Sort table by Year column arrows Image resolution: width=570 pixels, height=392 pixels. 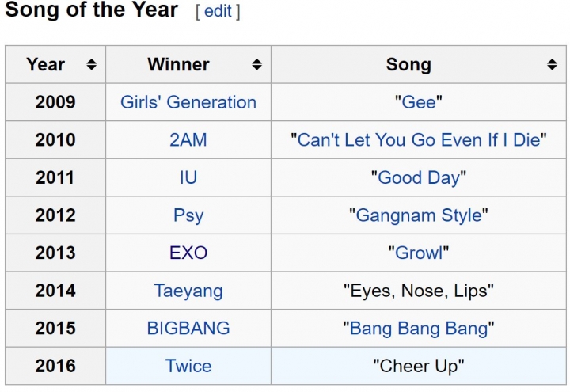pyautogui.click(x=92, y=65)
